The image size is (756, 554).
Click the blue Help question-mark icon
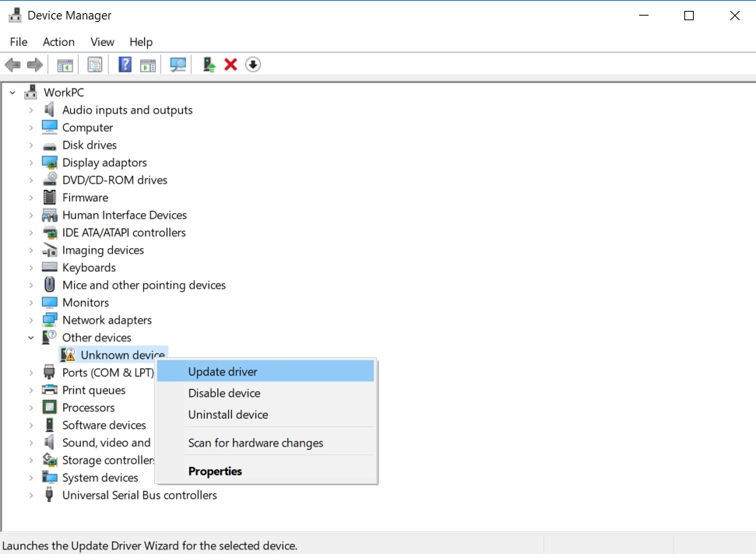click(x=125, y=65)
